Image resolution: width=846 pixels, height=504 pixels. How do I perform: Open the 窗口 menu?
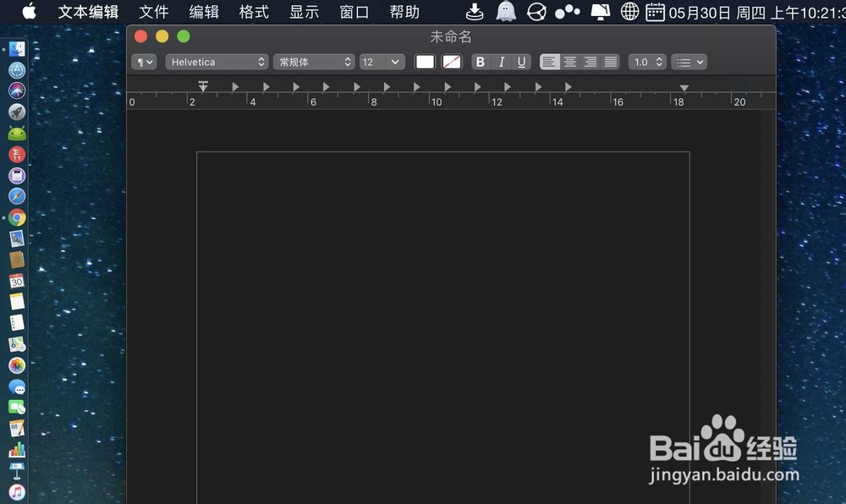[354, 12]
